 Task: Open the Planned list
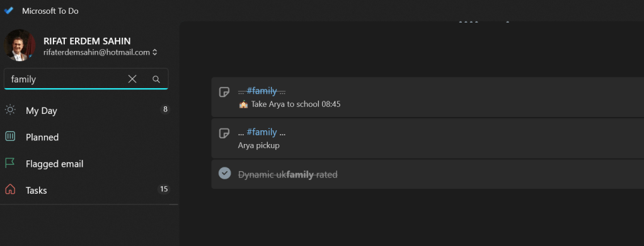coord(89,137)
